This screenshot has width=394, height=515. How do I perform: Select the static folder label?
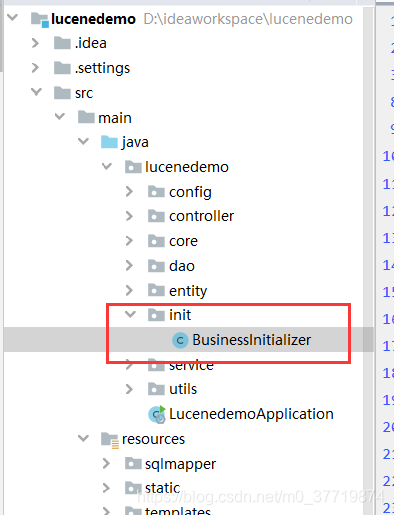162,488
